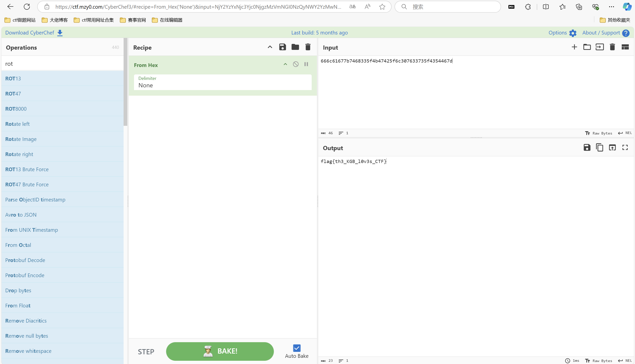Screen dimensions: 635x364
Task: Open browser settings and more menu
Action: click(611, 7)
